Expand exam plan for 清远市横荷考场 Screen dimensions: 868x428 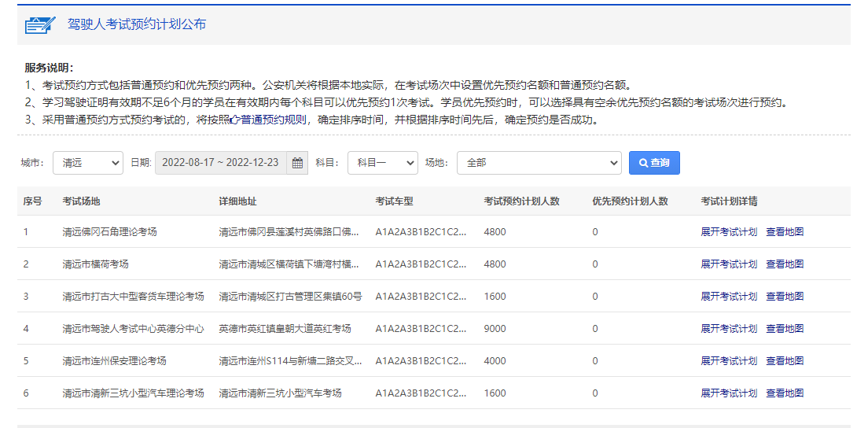[x=729, y=264]
